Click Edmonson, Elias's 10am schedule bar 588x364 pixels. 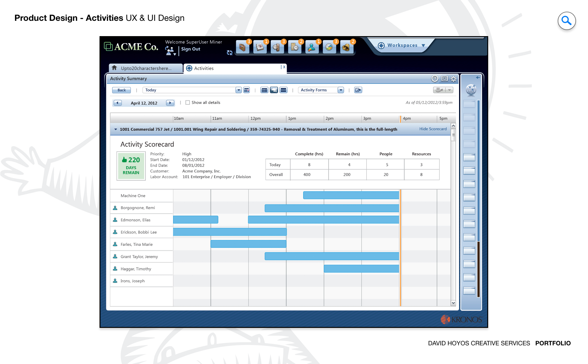coord(196,220)
